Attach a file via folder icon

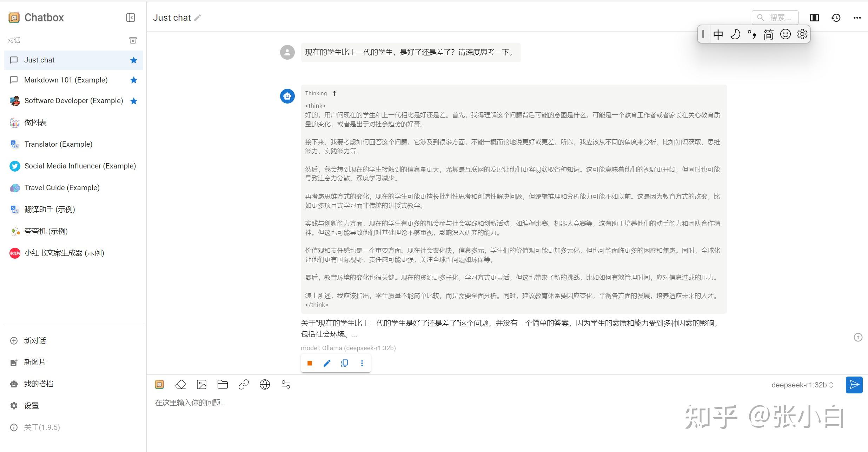pyautogui.click(x=223, y=385)
